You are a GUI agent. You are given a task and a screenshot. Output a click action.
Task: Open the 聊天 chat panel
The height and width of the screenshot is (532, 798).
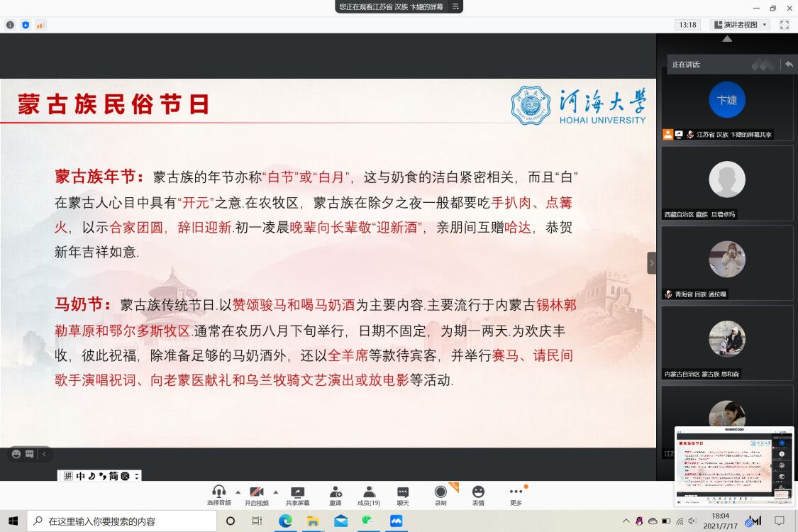tap(403, 492)
